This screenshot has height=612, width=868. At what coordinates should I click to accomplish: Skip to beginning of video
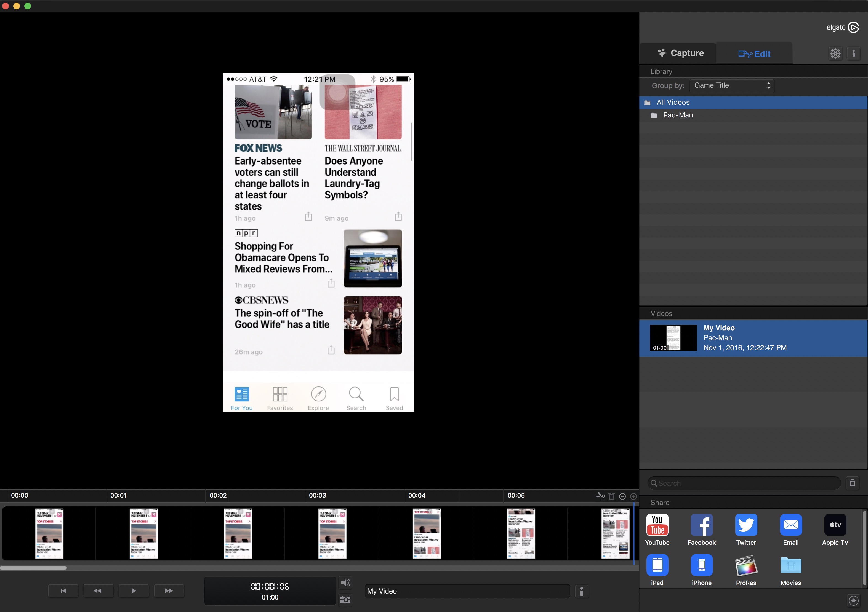pyautogui.click(x=63, y=591)
